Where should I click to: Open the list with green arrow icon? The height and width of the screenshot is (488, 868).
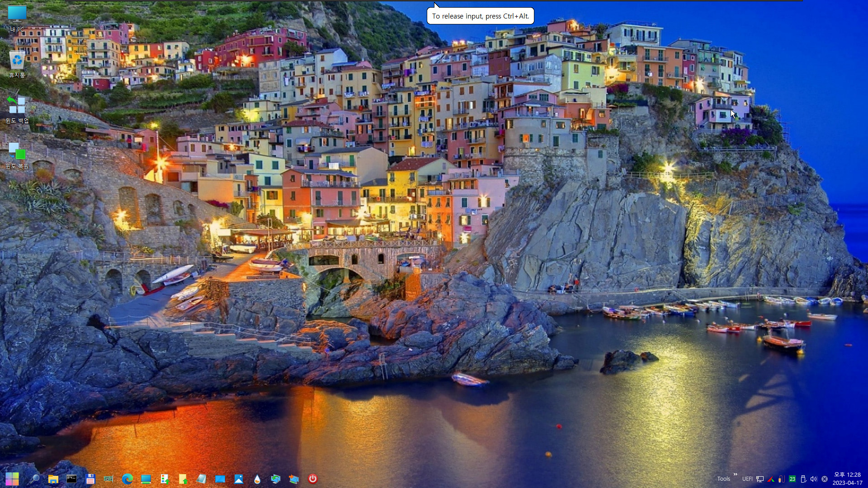click(165, 479)
